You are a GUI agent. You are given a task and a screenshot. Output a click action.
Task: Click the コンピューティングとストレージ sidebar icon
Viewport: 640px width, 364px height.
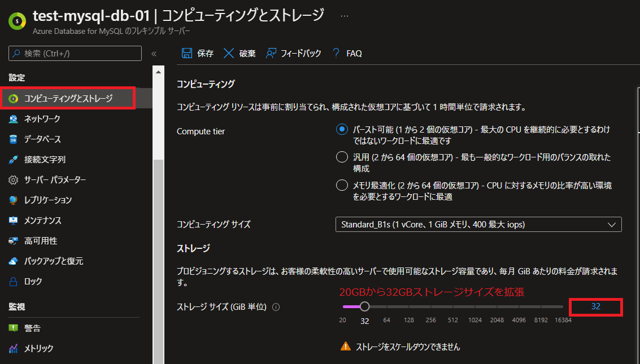(x=14, y=99)
